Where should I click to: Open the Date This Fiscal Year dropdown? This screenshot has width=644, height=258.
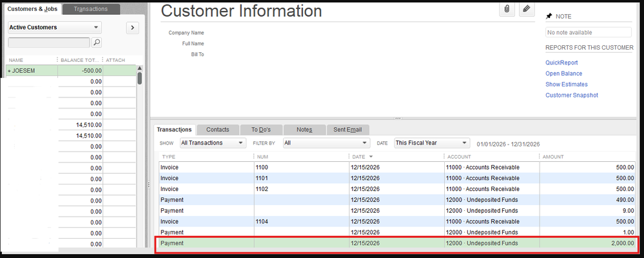(x=432, y=143)
